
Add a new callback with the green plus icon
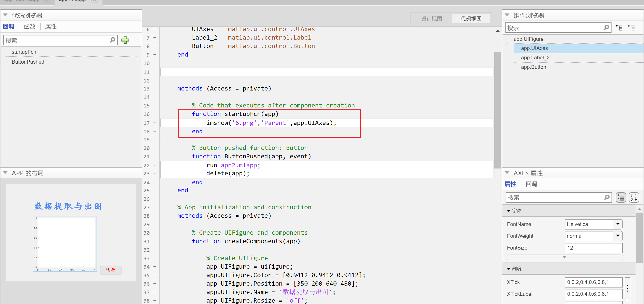click(125, 40)
